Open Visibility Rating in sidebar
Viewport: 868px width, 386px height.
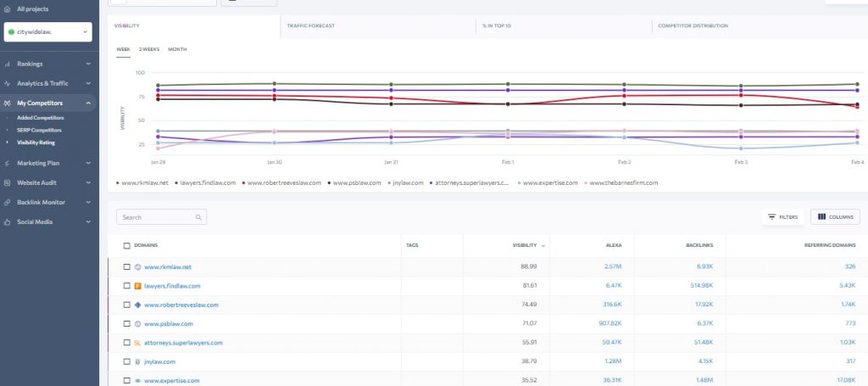coord(36,143)
